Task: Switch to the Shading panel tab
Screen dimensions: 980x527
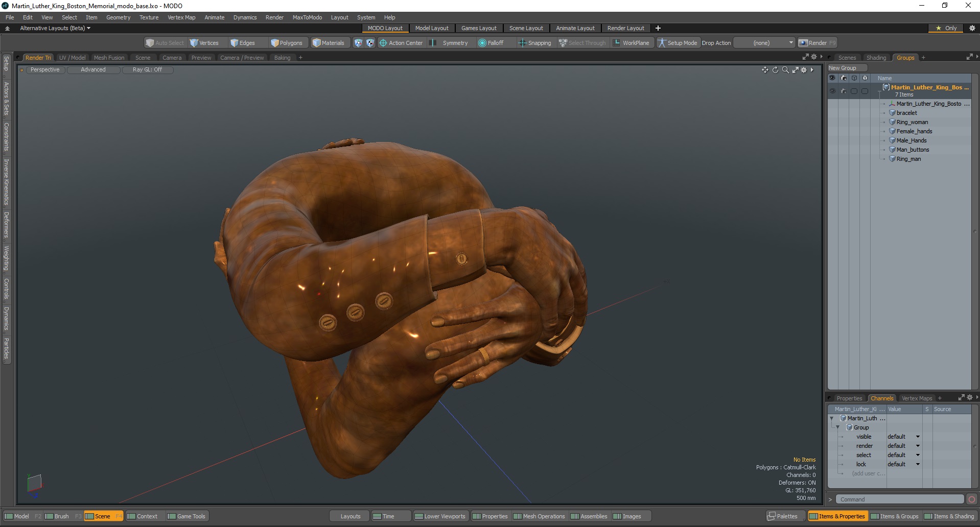Action: 876,58
